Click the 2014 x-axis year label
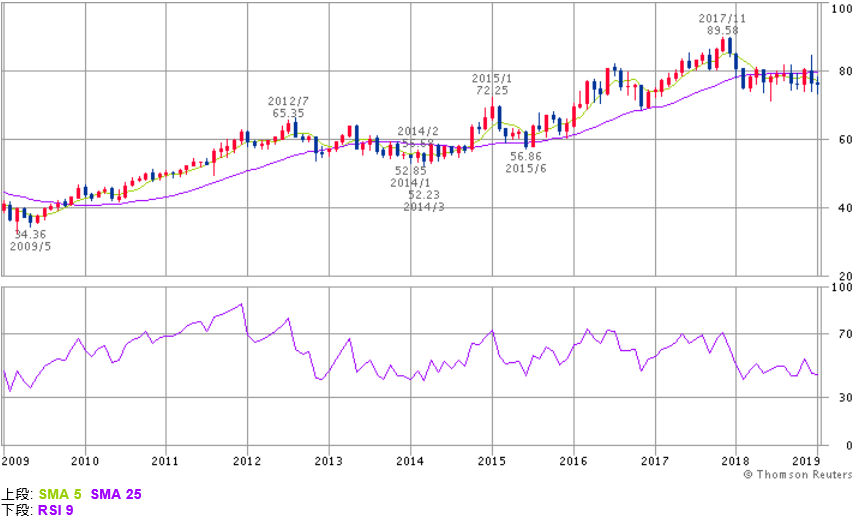Screen dimensions: 857x517 coord(410,461)
